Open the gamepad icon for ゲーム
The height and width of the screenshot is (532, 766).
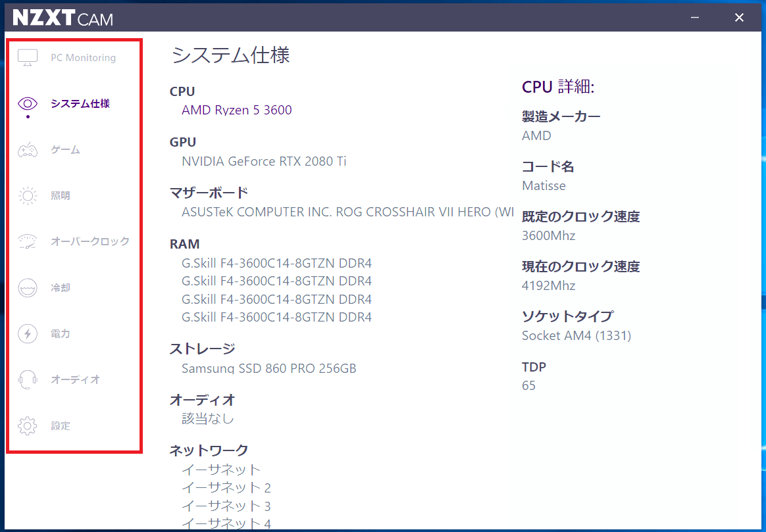28,150
